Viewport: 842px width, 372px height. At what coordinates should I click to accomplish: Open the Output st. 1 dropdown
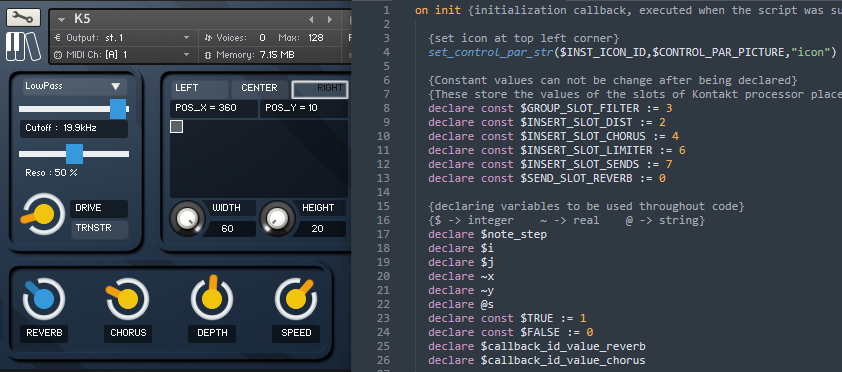(x=123, y=38)
